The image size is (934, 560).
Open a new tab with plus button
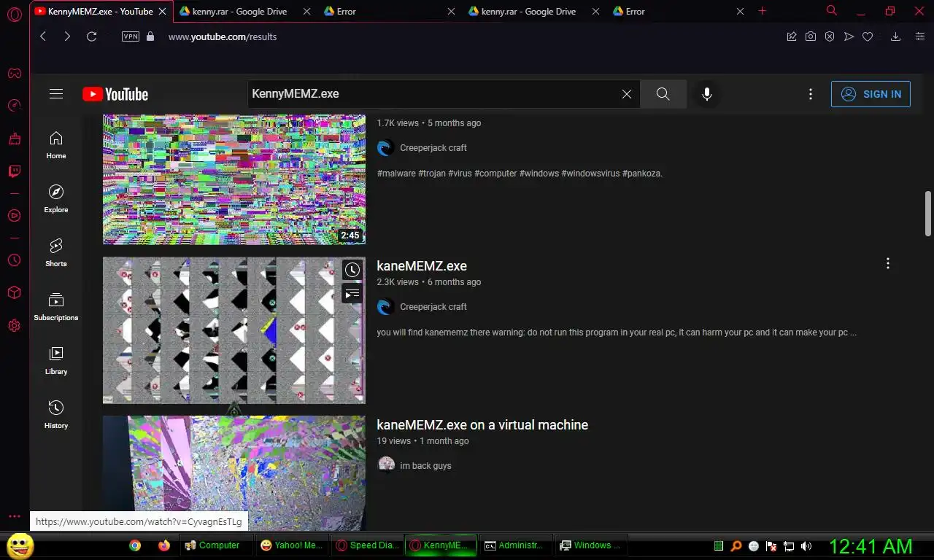(x=763, y=11)
